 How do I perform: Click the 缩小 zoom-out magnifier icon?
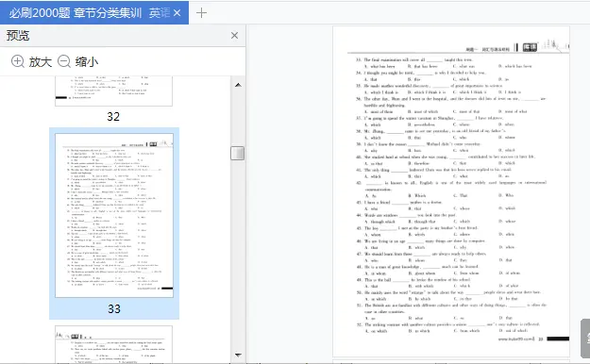(x=64, y=61)
